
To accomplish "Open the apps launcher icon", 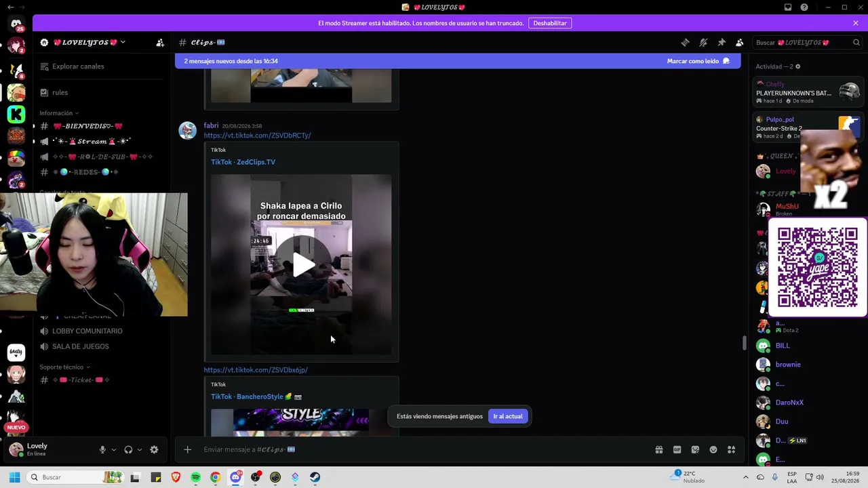I will [731, 449].
